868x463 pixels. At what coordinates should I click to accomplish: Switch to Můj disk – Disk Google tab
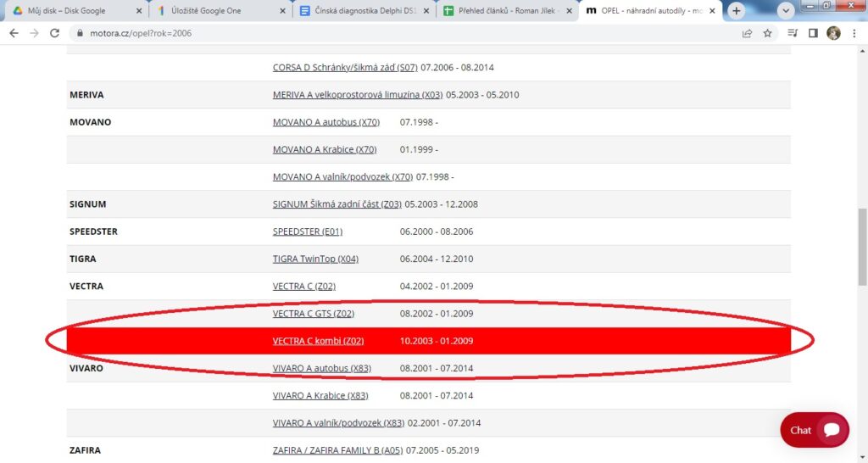coord(76,10)
